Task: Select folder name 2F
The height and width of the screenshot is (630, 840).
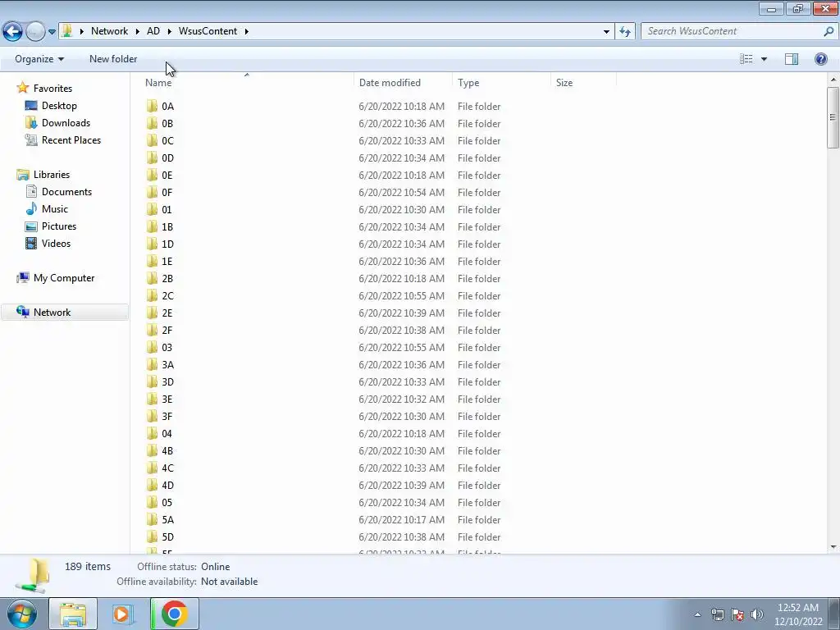Action: pyautogui.click(x=167, y=330)
